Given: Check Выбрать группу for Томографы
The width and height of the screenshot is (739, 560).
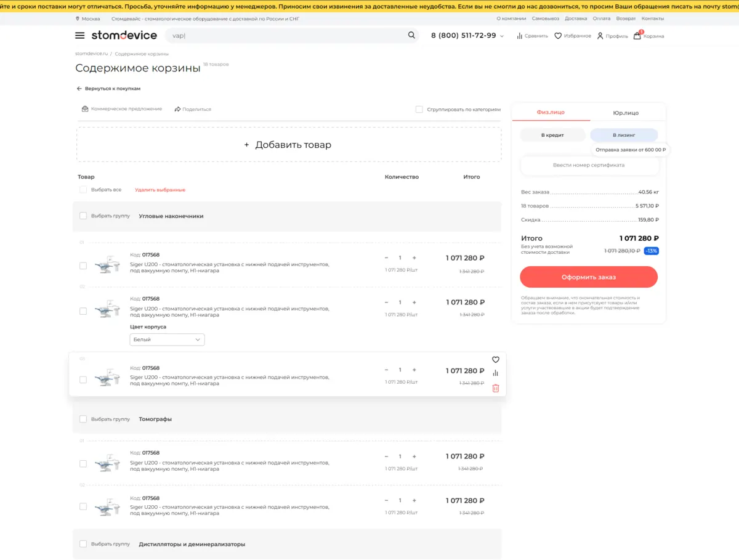Looking at the screenshot, I should pyautogui.click(x=83, y=419).
